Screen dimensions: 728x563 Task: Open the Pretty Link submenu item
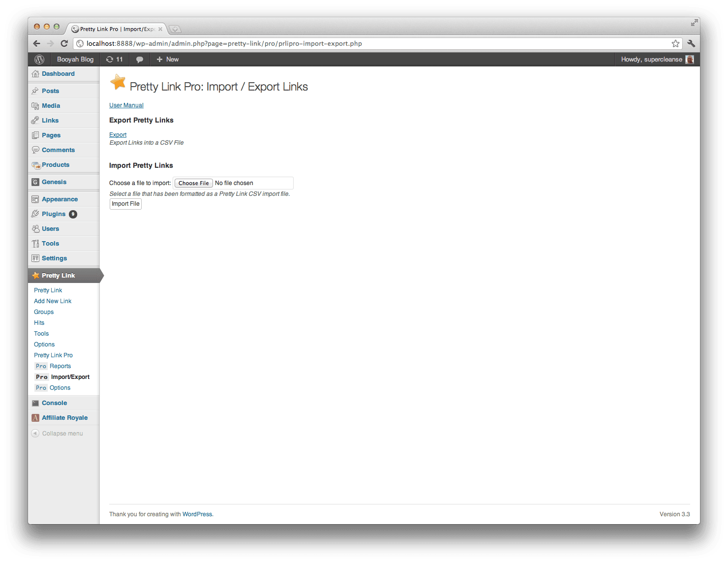pos(48,290)
